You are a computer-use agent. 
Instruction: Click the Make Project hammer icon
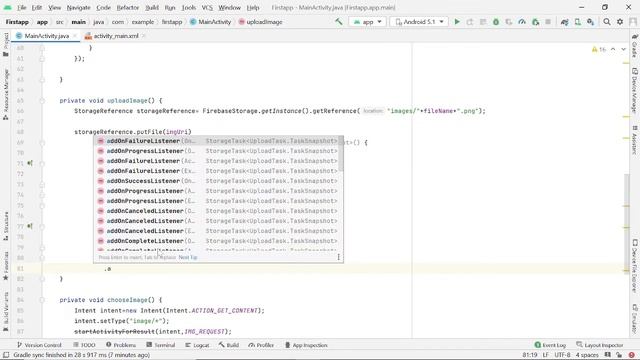coord(339,22)
